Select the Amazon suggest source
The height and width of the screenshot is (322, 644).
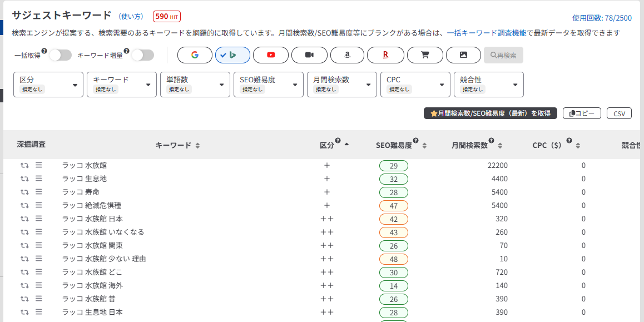click(x=347, y=55)
